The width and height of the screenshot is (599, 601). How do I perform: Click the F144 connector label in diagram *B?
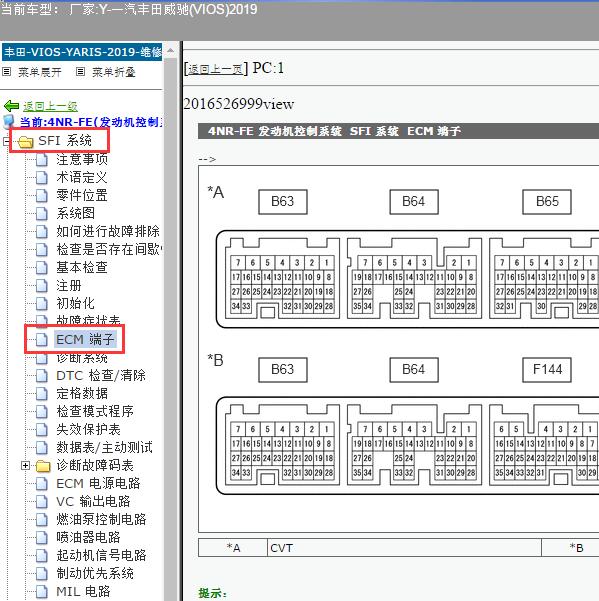[547, 370]
